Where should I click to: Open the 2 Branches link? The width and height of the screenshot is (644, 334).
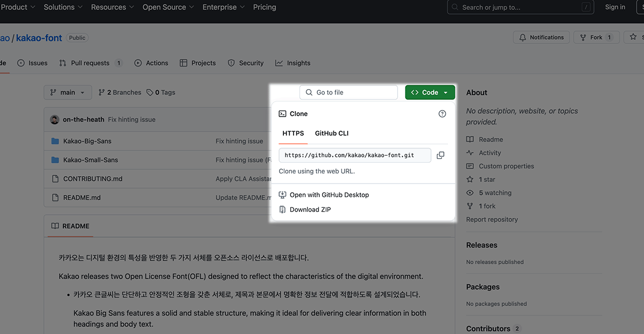[120, 92]
